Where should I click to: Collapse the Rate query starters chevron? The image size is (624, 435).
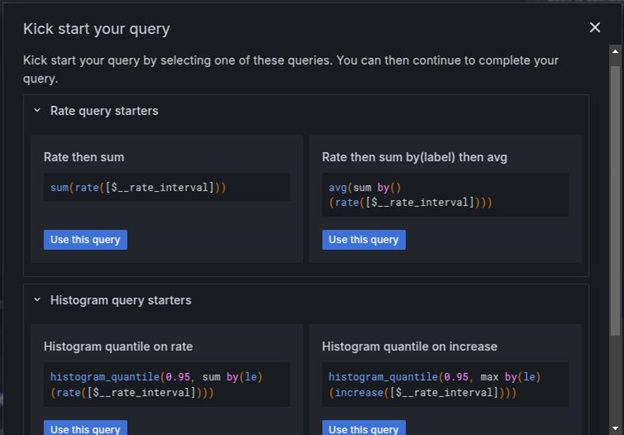pos(37,111)
